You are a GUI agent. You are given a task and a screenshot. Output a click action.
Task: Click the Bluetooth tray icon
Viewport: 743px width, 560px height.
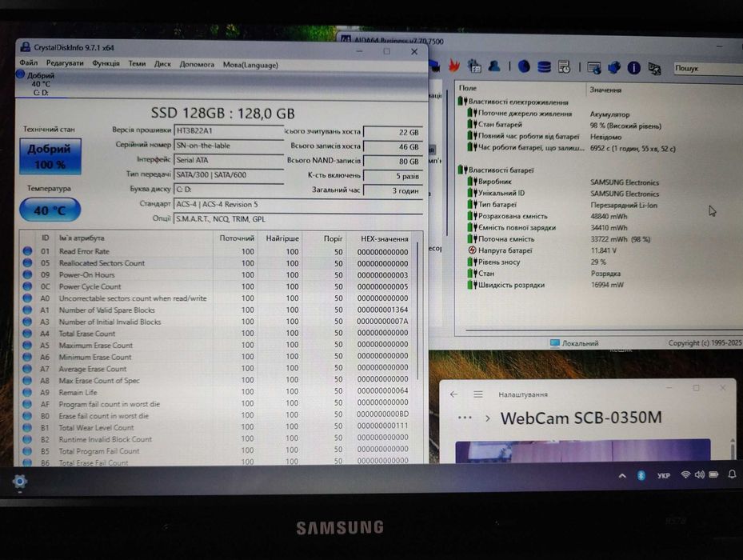tap(641, 475)
